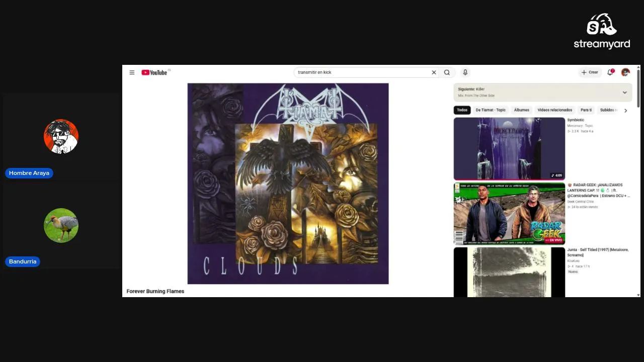
Task: Click the StreamYard logo
Action: pos(602,31)
